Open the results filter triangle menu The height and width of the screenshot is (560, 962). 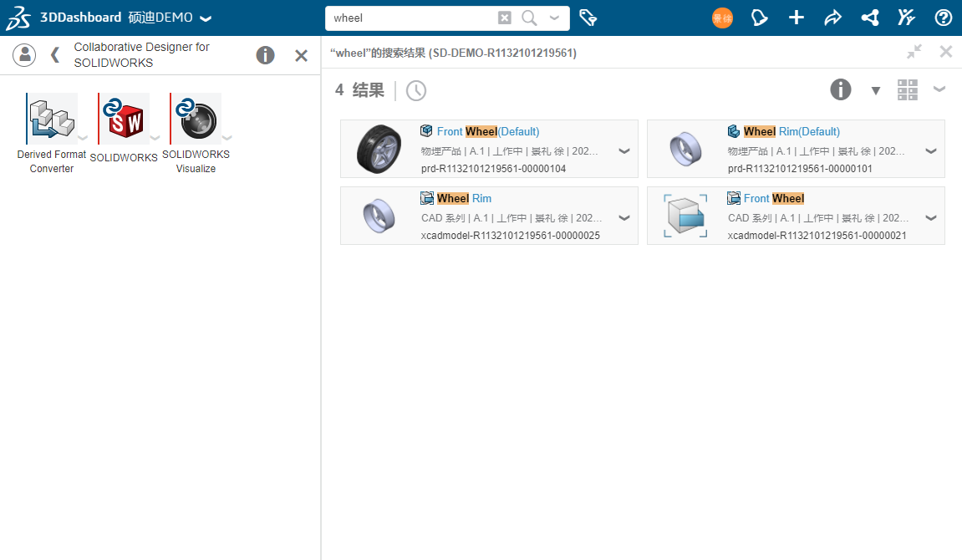point(876,90)
